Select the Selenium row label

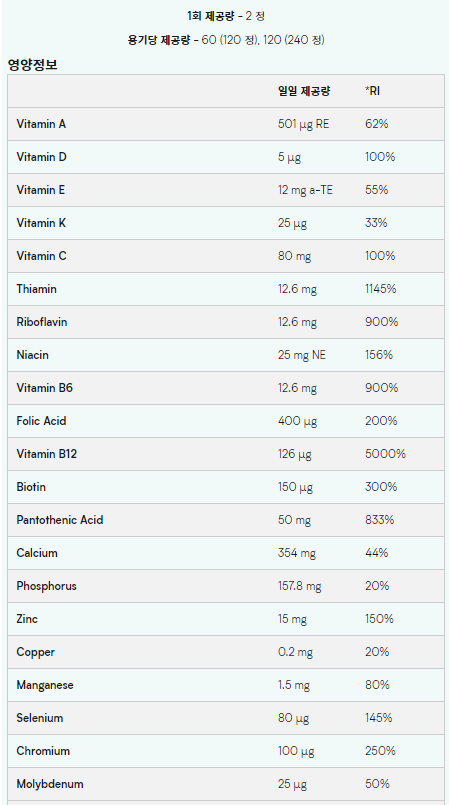(40, 718)
